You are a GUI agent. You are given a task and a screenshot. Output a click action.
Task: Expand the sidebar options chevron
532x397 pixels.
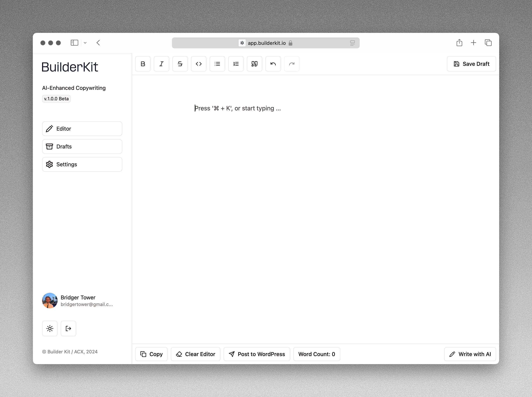pyautogui.click(x=85, y=43)
